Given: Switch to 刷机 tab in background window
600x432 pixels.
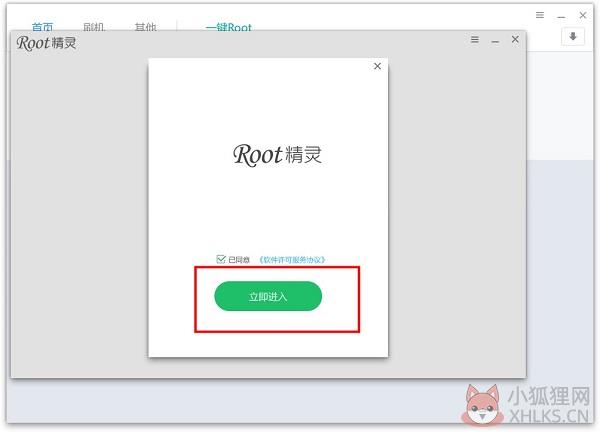Looking at the screenshot, I should [94, 27].
